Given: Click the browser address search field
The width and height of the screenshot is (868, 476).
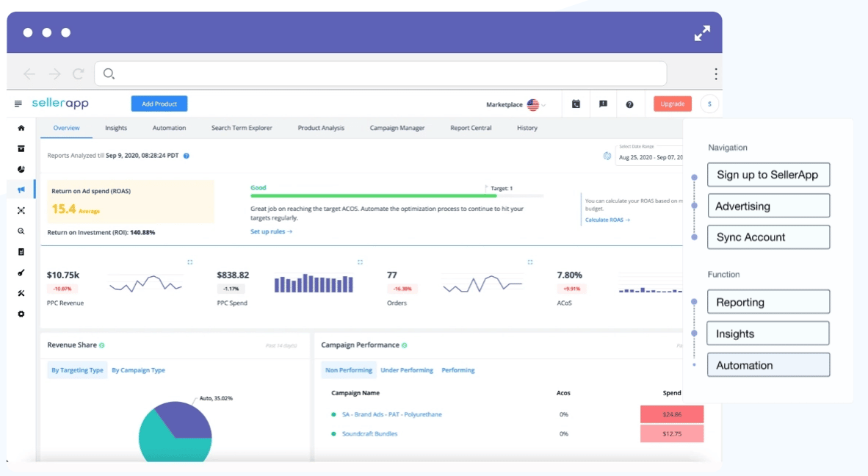Looking at the screenshot, I should 381,73.
